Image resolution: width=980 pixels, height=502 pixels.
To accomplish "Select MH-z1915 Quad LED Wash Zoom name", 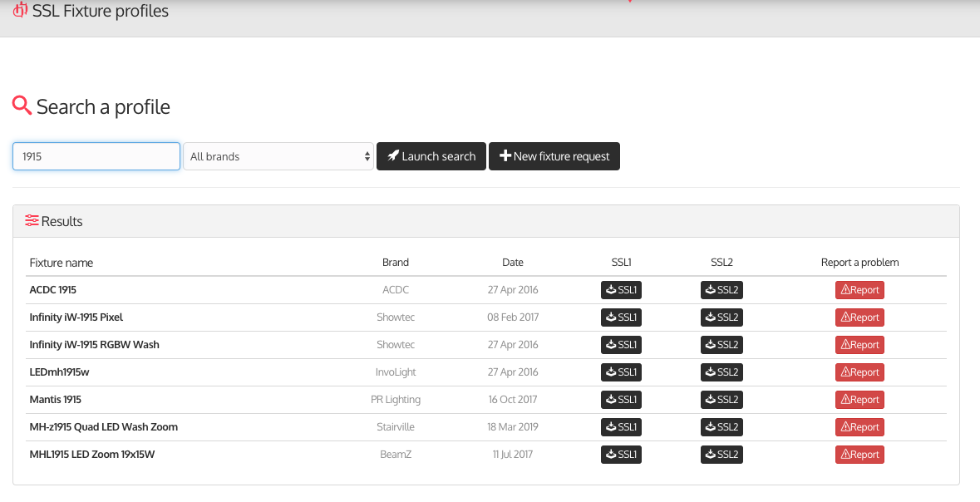I will pos(104,427).
